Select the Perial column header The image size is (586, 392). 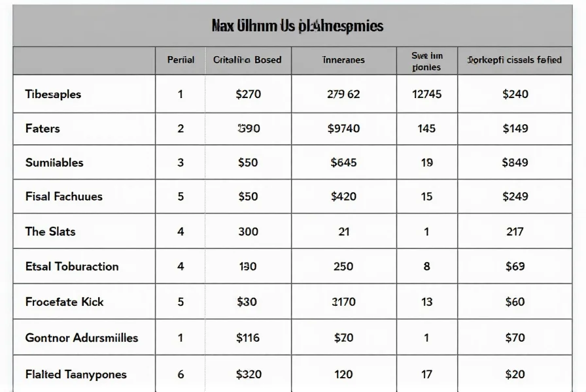point(181,60)
